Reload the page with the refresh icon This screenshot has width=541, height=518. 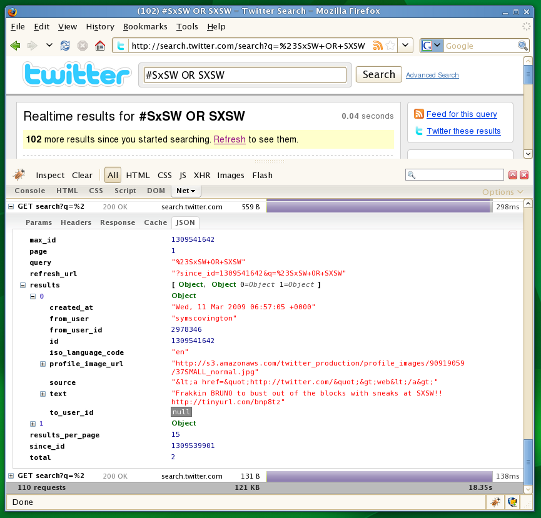[x=65, y=46]
